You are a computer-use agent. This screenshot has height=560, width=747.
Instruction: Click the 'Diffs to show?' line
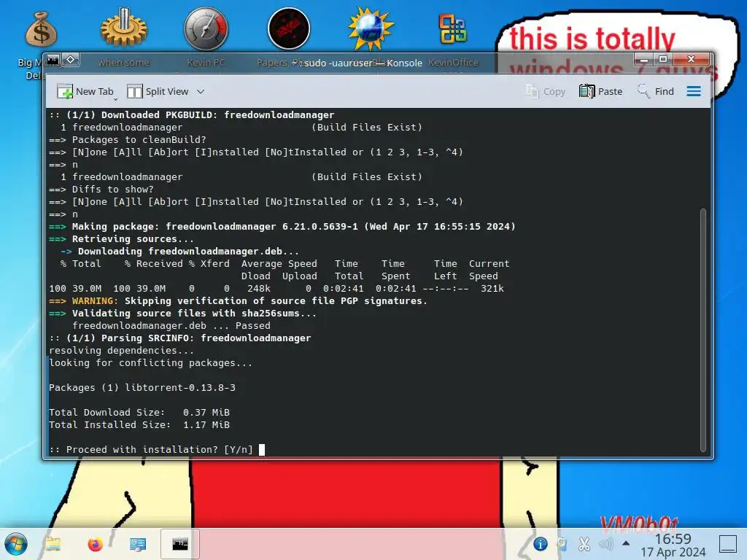[101, 190]
